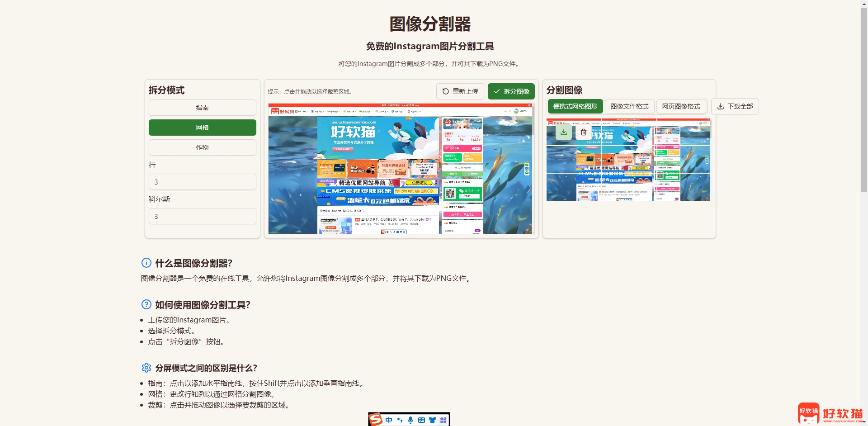This screenshot has width=868, height=426.
Task: Open IME skin settings shirt icon
Action: 432,420
